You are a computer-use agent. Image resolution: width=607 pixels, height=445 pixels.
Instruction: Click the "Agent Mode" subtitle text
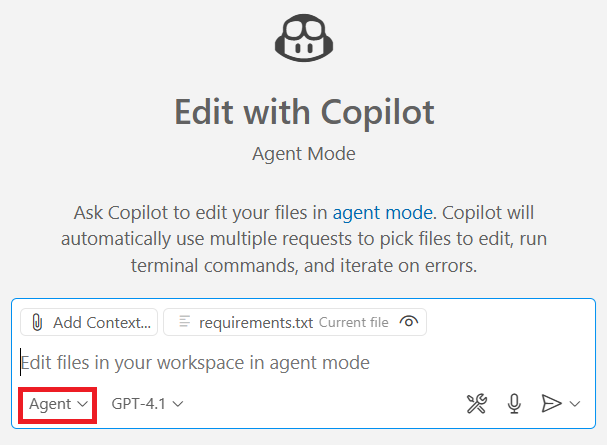pyautogui.click(x=303, y=155)
